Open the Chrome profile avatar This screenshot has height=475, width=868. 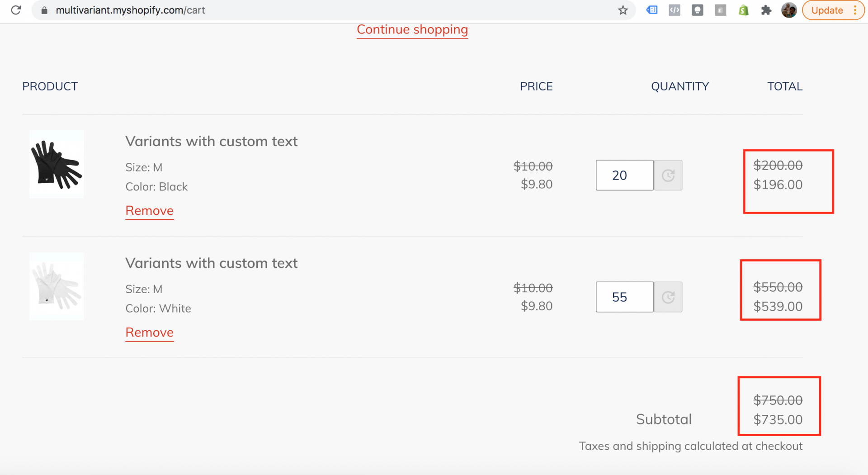[789, 10]
